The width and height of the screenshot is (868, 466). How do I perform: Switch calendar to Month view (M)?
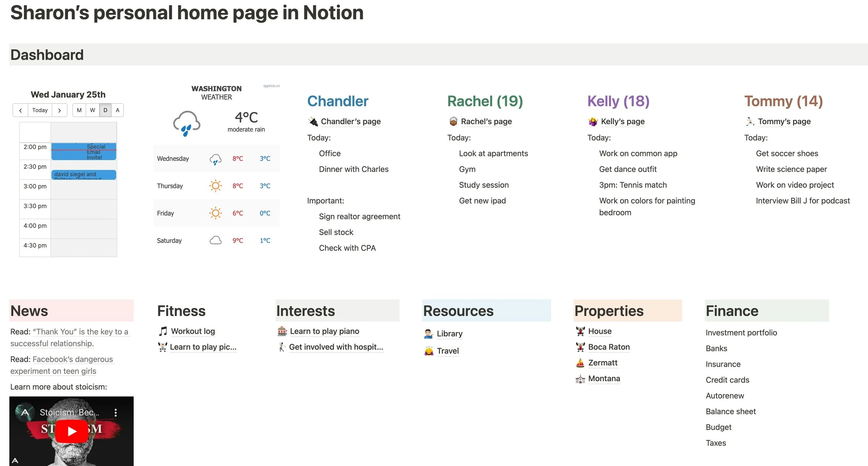79,110
